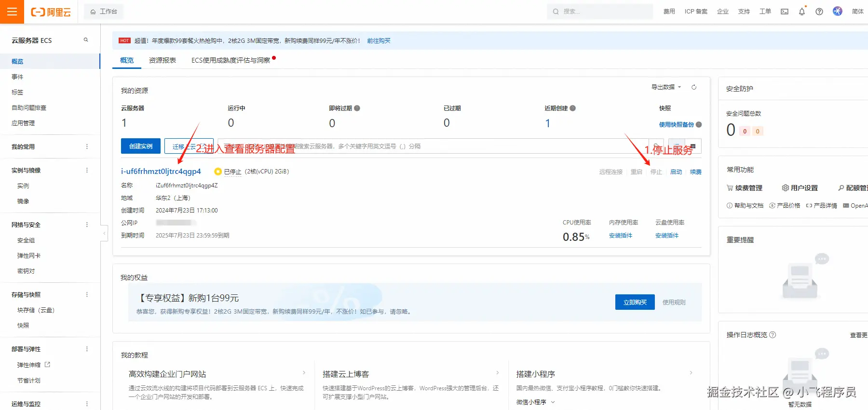
Task: Select the 概览 tab
Action: coord(127,60)
